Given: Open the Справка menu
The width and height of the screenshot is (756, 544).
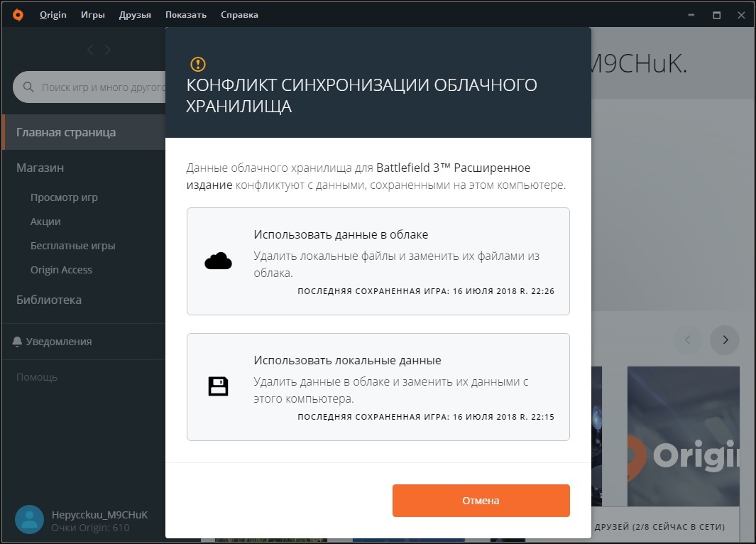Looking at the screenshot, I should pyautogui.click(x=239, y=15).
